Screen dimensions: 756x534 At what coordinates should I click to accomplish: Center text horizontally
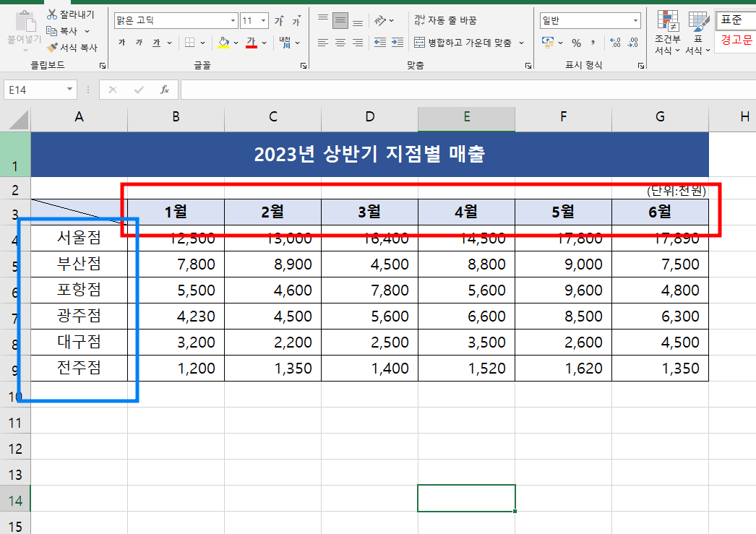click(x=340, y=43)
